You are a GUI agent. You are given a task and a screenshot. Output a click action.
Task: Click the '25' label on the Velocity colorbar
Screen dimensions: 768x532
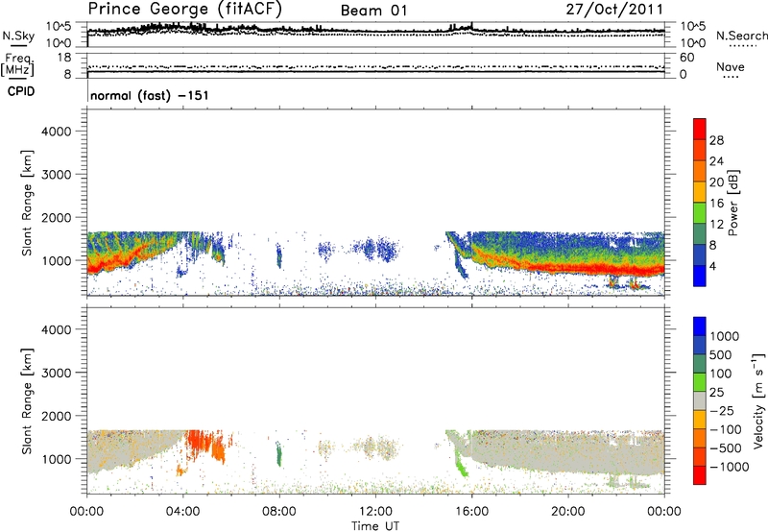[716, 393]
